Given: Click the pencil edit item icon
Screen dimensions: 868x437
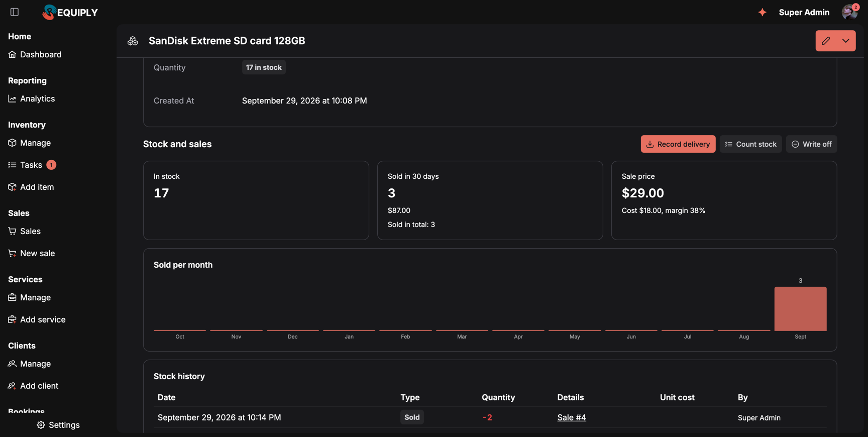Looking at the screenshot, I should 826,41.
